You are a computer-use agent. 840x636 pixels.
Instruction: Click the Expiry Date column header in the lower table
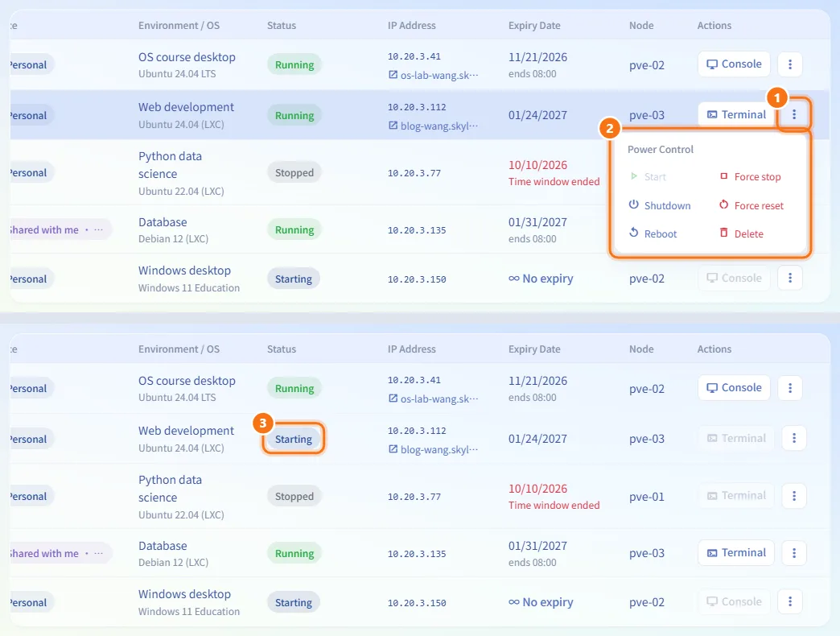[x=534, y=349]
